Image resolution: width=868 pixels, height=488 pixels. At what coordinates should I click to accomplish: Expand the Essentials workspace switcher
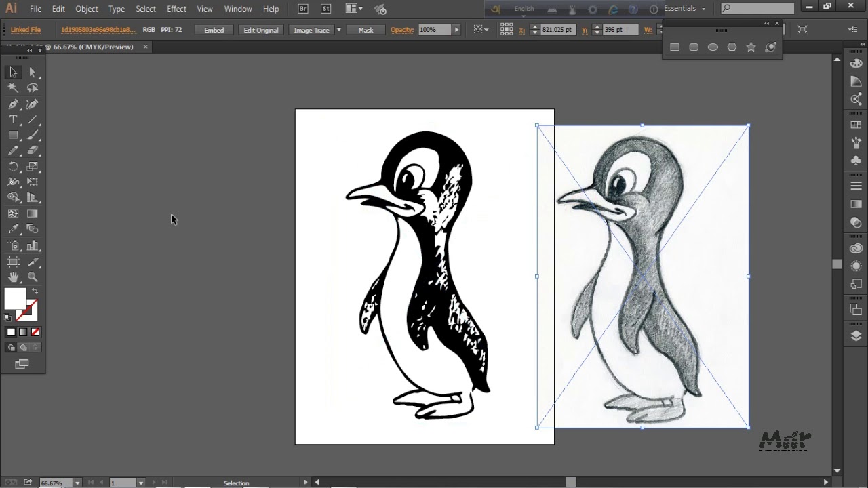(x=685, y=9)
